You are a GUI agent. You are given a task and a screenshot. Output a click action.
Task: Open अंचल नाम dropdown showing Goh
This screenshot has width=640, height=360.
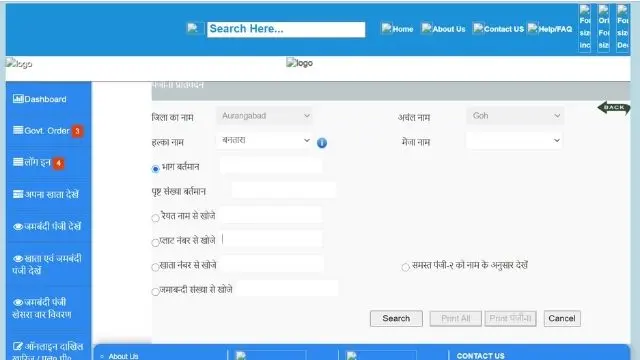(515, 116)
